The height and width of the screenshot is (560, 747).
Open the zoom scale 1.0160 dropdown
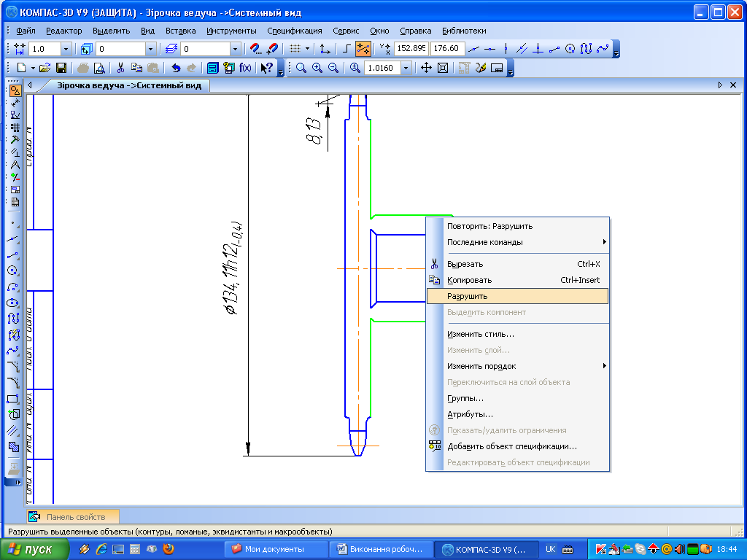(406, 68)
